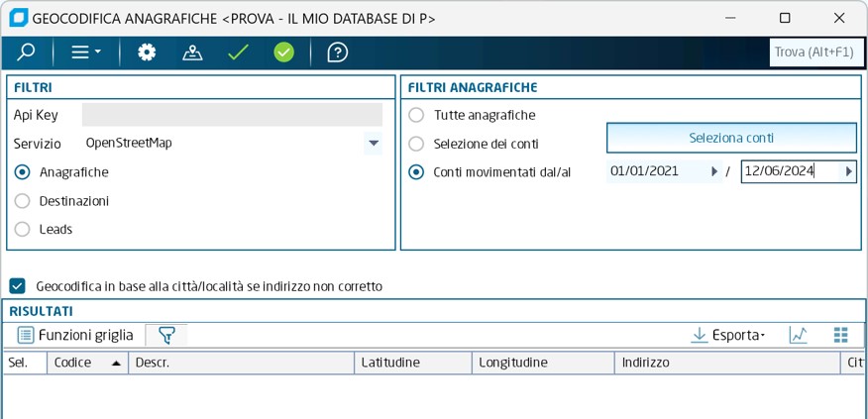868x419 pixels.
Task: Select the Destinazioni radio button
Action: (23, 201)
